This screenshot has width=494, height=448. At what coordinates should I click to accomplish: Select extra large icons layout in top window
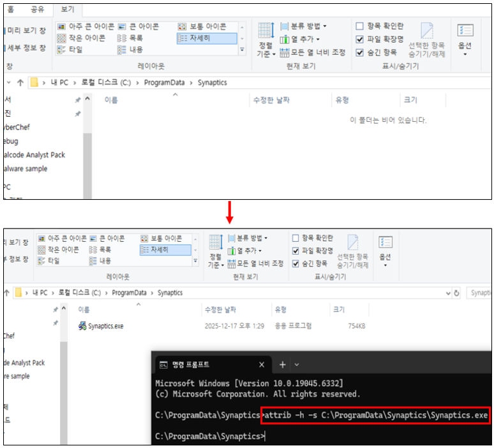tap(86, 26)
